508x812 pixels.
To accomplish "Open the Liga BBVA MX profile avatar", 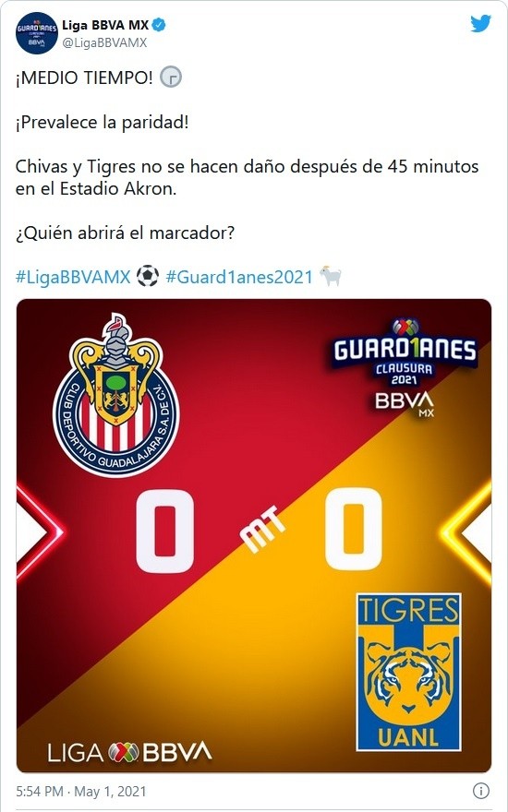I will click(36, 33).
